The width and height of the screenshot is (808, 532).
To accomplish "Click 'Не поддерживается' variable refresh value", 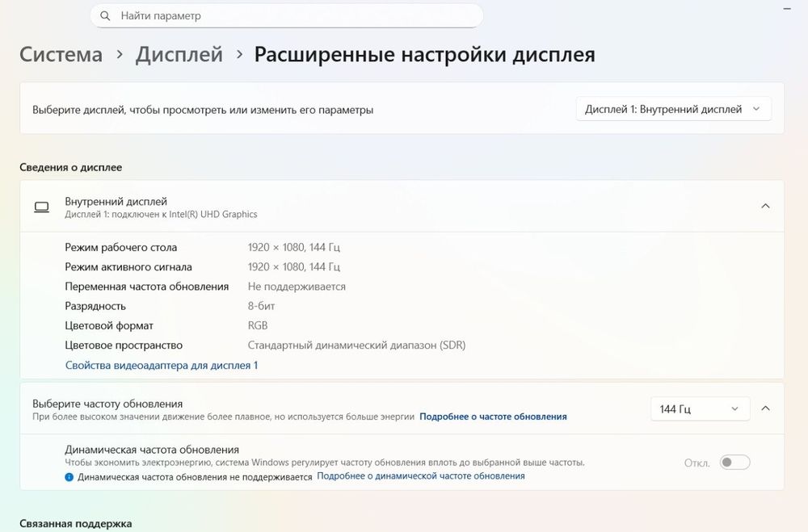I will (297, 287).
